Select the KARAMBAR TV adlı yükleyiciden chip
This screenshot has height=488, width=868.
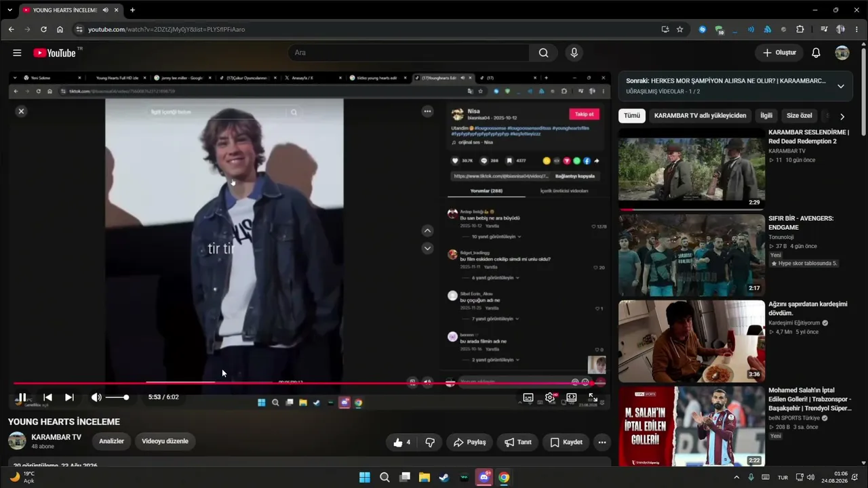[x=700, y=116]
